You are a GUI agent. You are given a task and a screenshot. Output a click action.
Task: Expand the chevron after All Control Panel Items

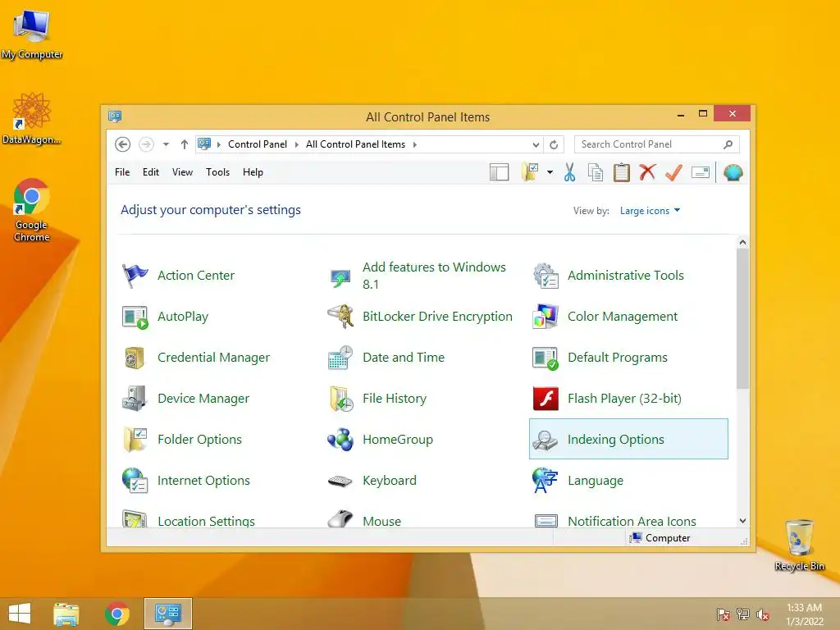coord(414,144)
